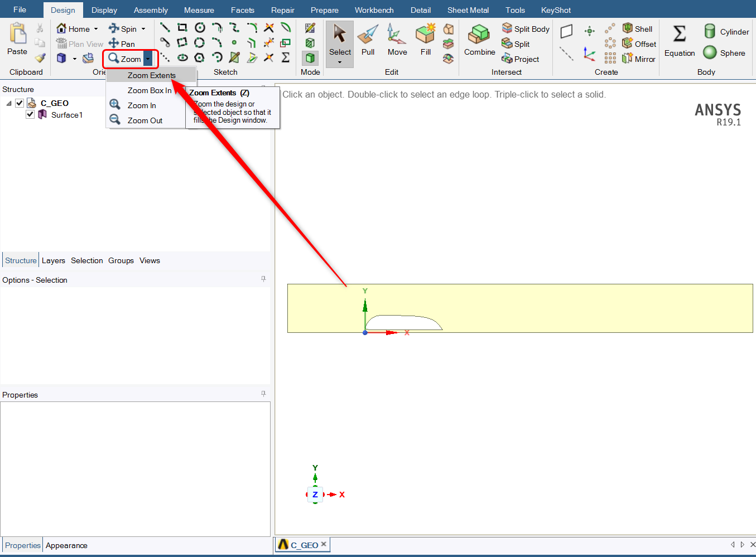Open the Zoom dropdown arrow
The height and width of the screenshot is (557, 756).
pos(148,59)
